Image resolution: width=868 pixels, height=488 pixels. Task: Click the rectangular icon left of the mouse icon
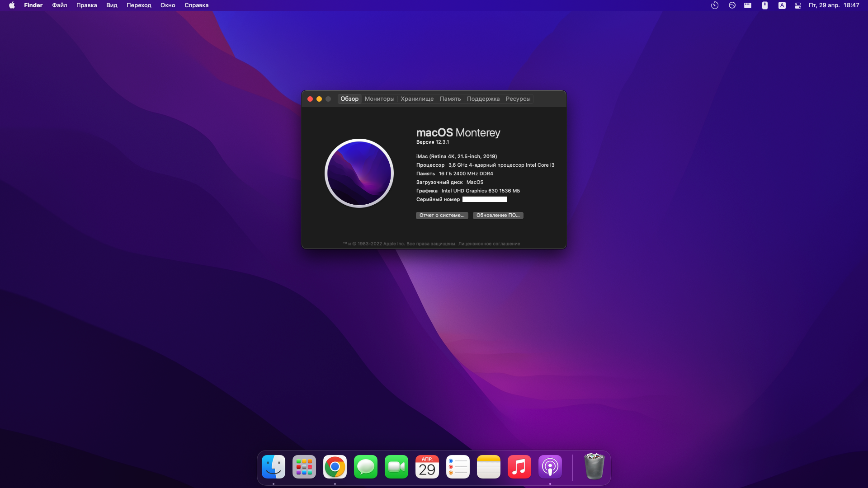tap(748, 5)
